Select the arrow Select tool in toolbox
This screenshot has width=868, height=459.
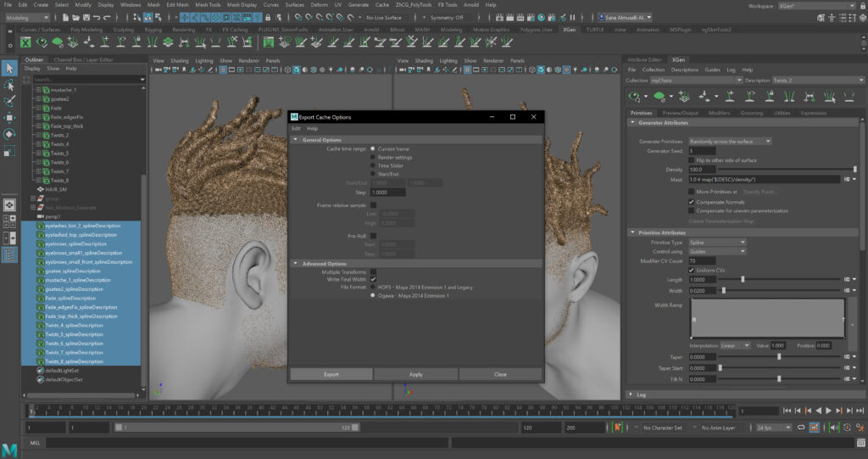point(9,69)
